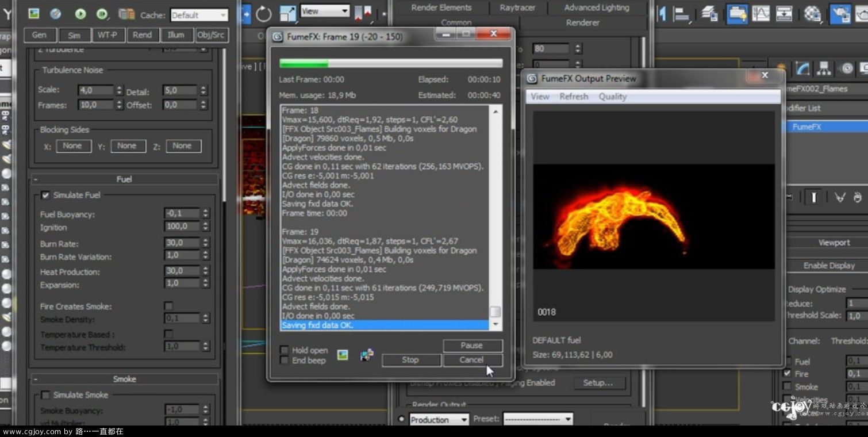
Task: Click the Start Simulation play icon
Action: (80, 14)
